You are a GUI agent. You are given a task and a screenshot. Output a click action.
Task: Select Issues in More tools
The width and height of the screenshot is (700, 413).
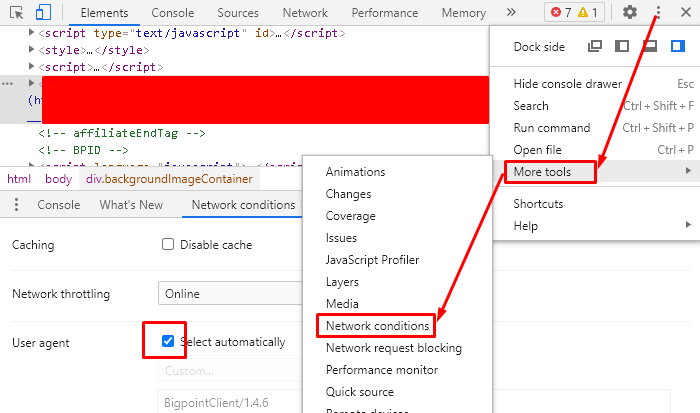point(397,238)
